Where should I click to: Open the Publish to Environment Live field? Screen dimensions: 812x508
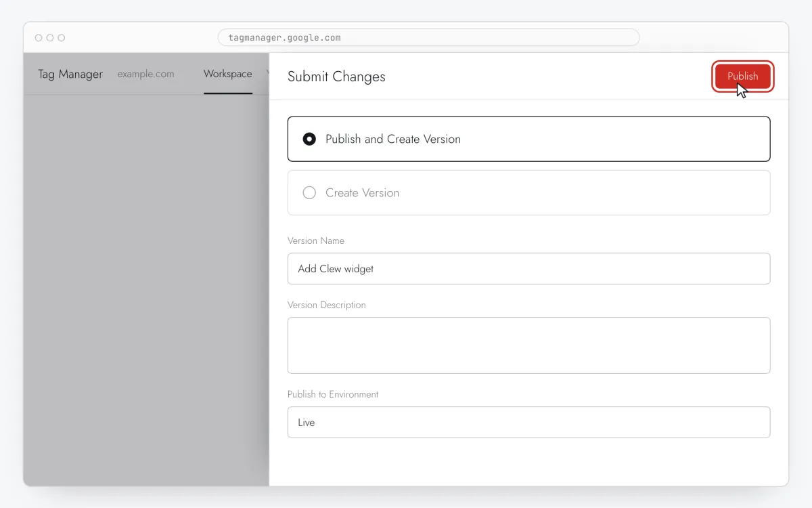pyautogui.click(x=528, y=422)
